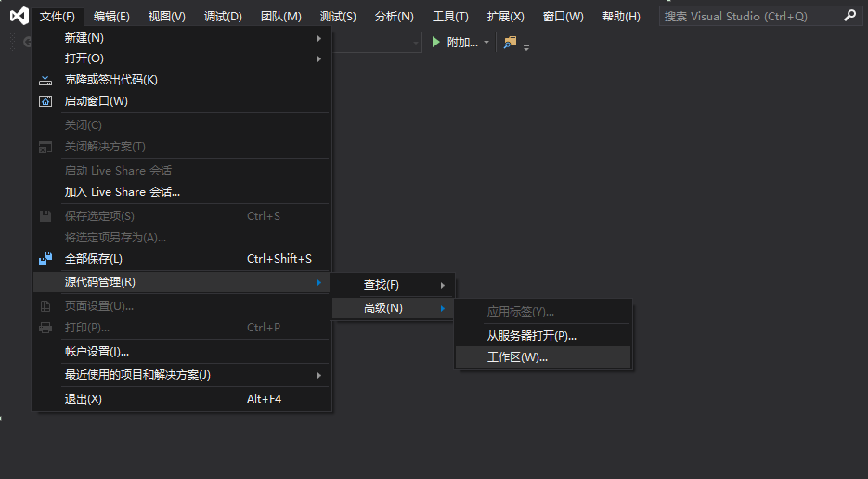This screenshot has height=479, width=868.
Task: Open the 扩展(X) menu
Action: pyautogui.click(x=505, y=17)
